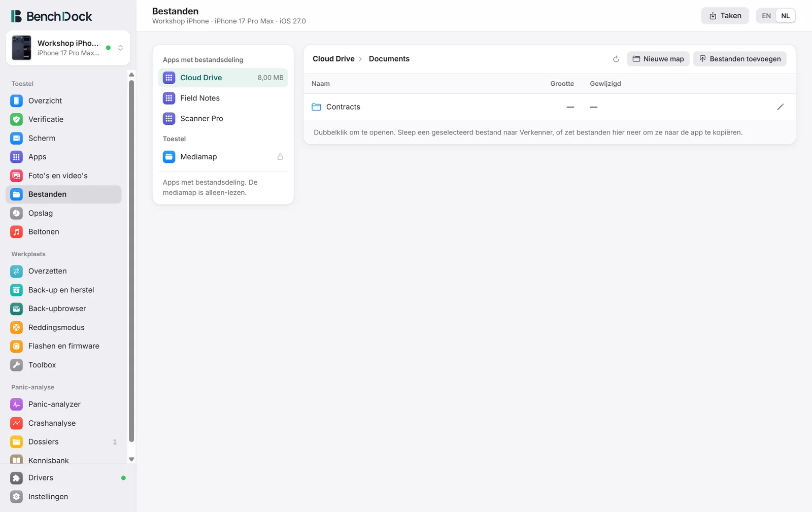Click the Contracts folder icon
812x512 pixels.
click(x=316, y=107)
